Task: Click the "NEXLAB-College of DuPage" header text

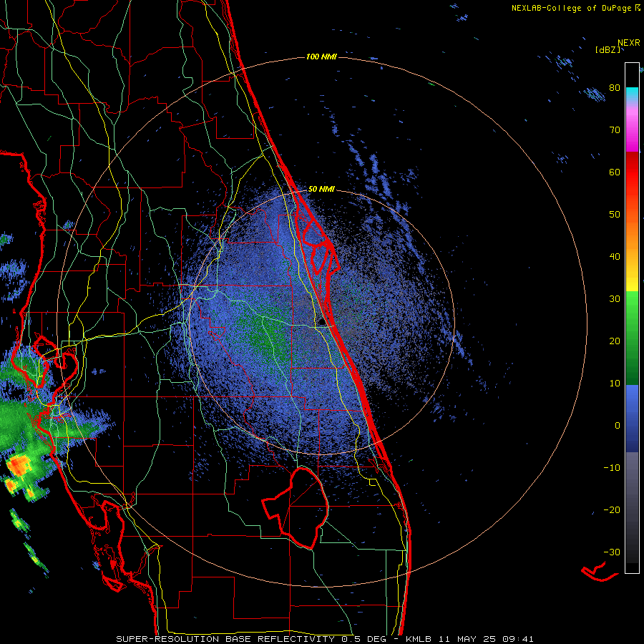Action: 571,8
